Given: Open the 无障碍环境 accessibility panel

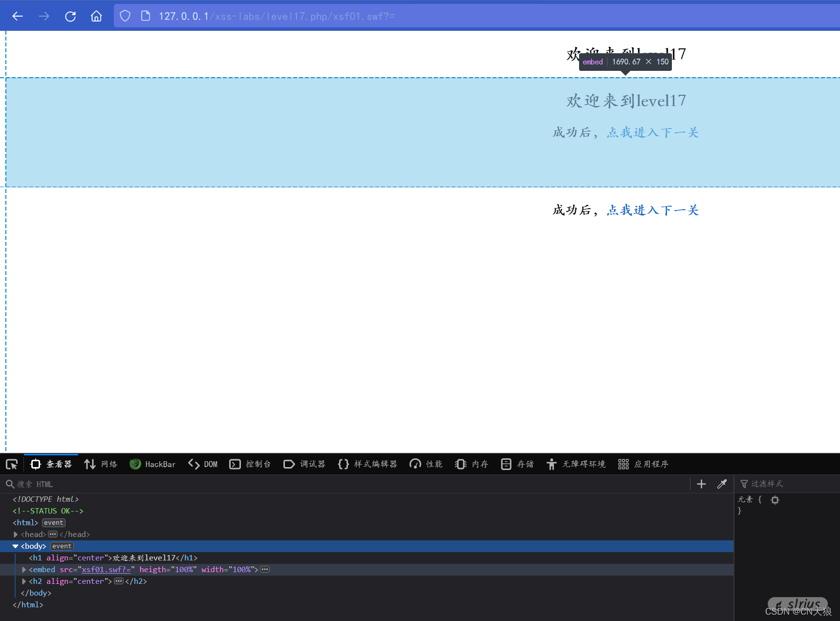Looking at the screenshot, I should click(x=576, y=464).
